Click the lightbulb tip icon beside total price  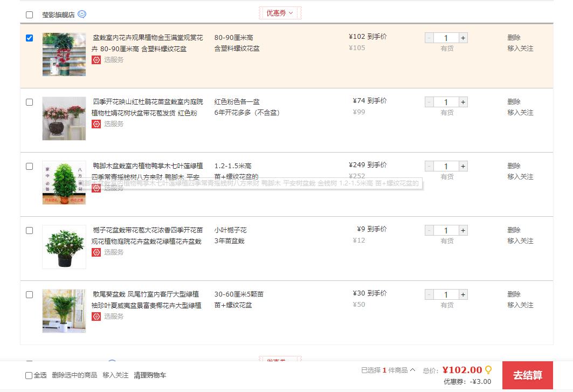[488, 370]
